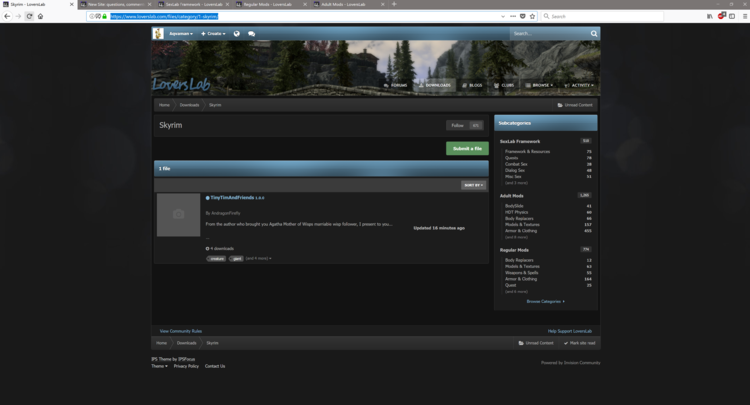
Task: Open the Framework & Resources subcategory
Action: [528, 152]
